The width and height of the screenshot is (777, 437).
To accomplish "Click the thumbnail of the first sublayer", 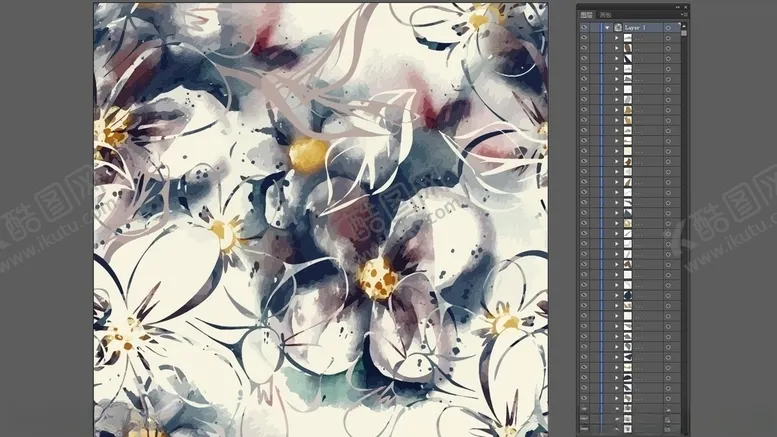I will [x=627, y=38].
